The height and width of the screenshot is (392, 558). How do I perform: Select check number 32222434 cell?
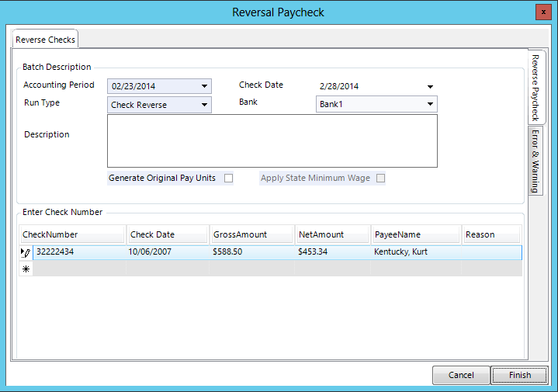pyautogui.click(x=79, y=252)
